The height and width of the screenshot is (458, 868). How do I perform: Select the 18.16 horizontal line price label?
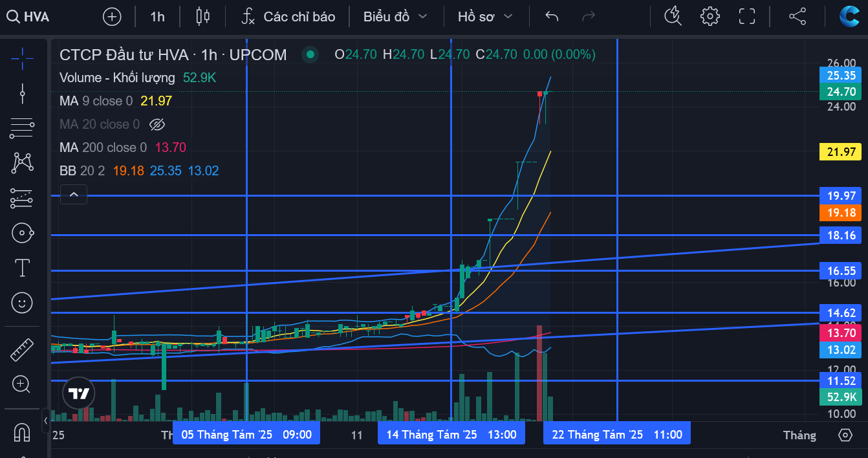(841, 235)
